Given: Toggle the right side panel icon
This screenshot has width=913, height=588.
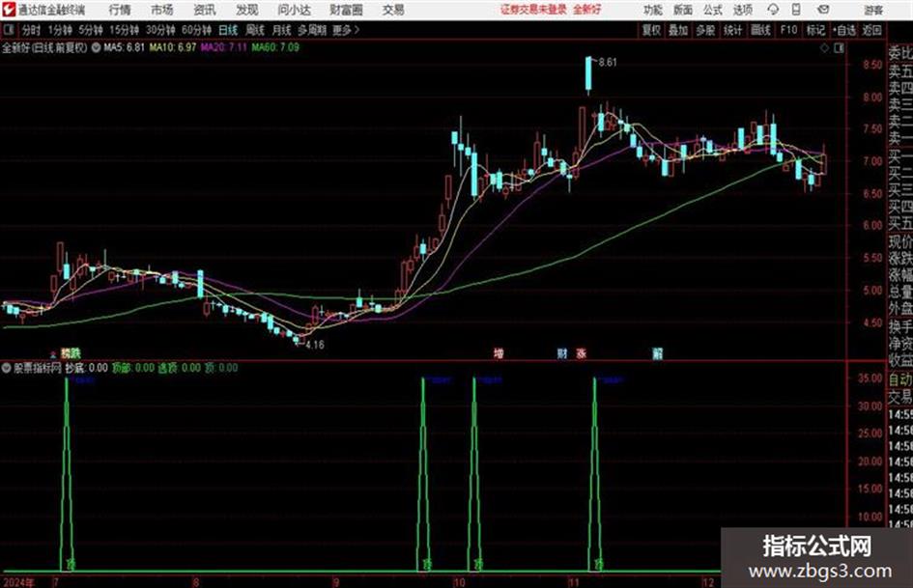Looking at the screenshot, I should pos(839,47).
